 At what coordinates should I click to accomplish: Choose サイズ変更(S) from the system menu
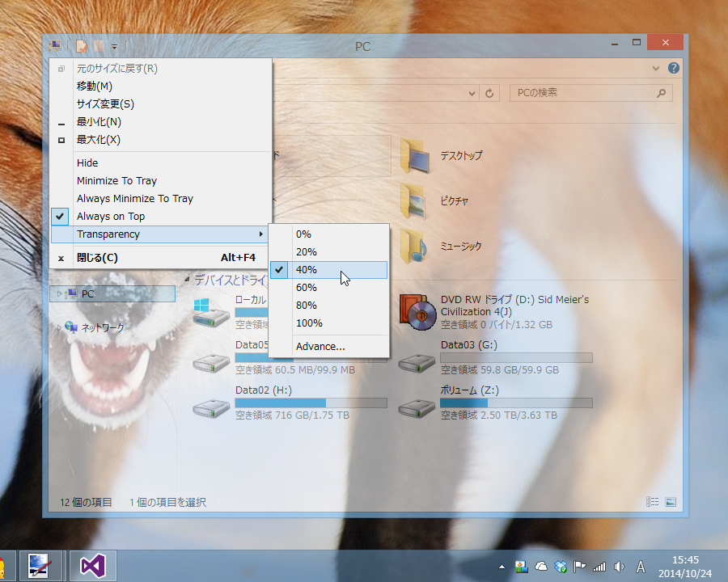(161, 104)
